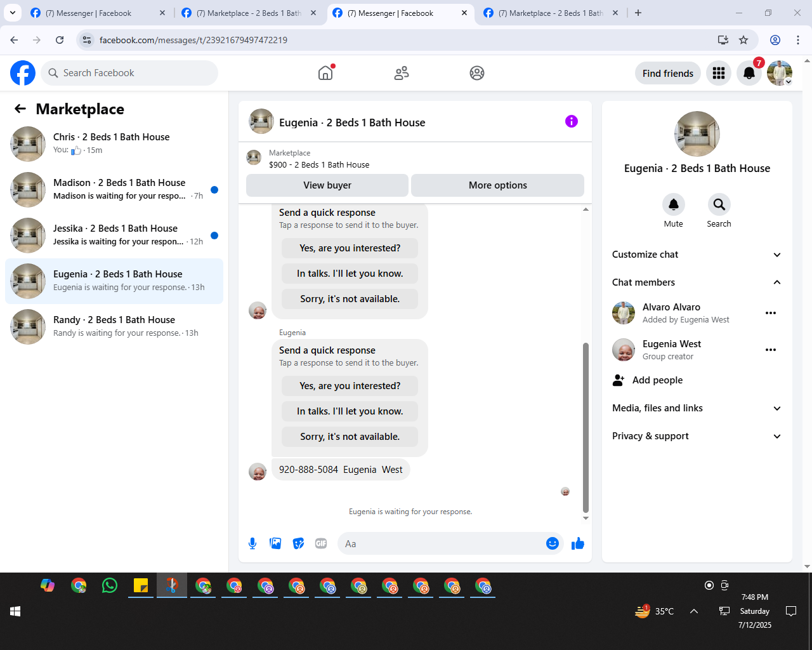Select lower 'Sorry, it's not available.' response
The width and height of the screenshot is (812, 650).
tap(350, 437)
